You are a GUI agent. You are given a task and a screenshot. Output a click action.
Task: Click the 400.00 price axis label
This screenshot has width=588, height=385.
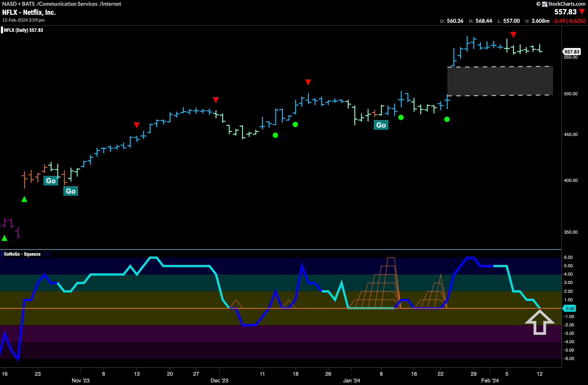(571, 181)
